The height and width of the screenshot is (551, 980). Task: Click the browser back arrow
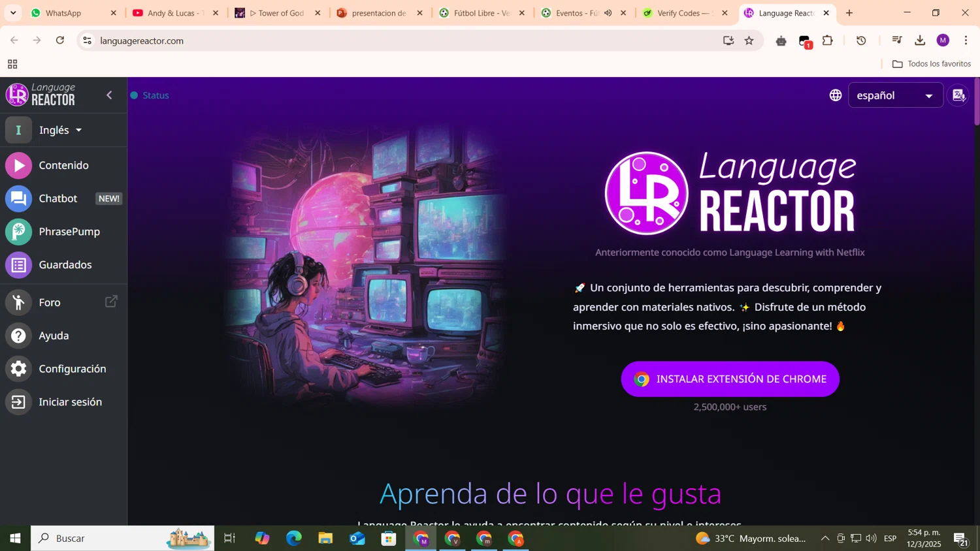tap(14, 40)
